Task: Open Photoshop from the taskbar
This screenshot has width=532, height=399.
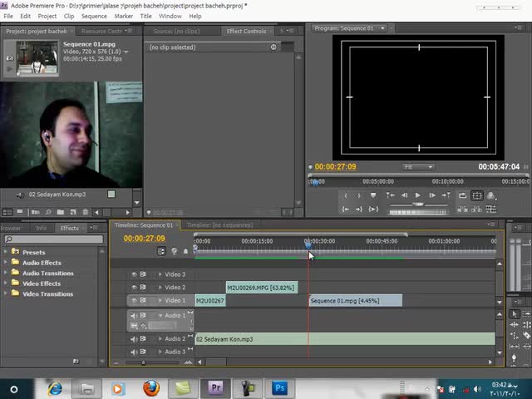Action: coord(279,388)
